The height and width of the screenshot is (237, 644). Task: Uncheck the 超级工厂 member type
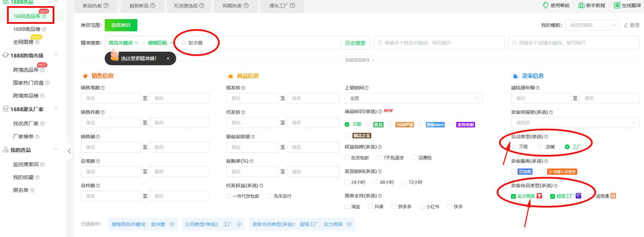pyautogui.click(x=553, y=196)
